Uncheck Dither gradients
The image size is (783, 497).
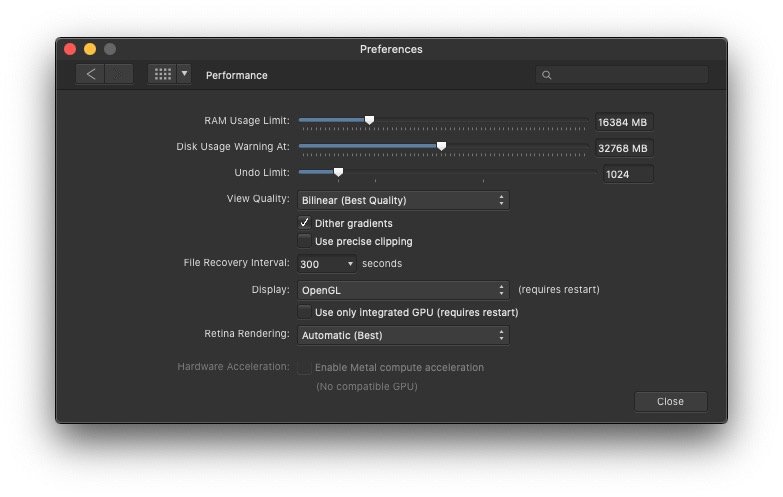tap(304, 223)
